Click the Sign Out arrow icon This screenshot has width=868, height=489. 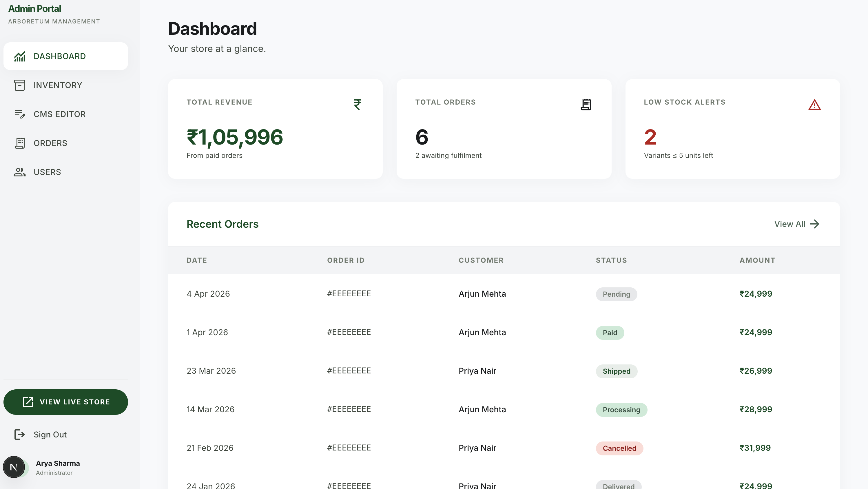coord(19,435)
